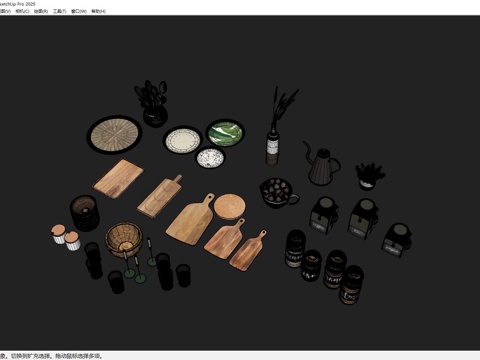The width and height of the screenshot is (480, 360).
Task: Select the stacked dark bowls model
Action: click(x=85, y=213)
